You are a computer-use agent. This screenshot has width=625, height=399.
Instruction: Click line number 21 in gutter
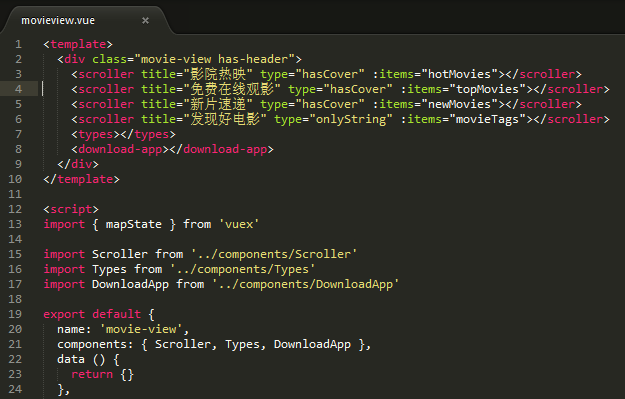coord(15,344)
